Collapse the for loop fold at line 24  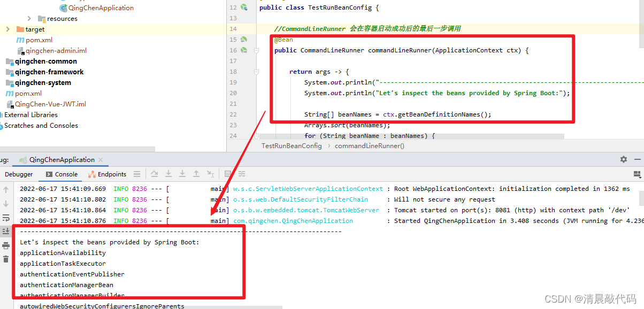click(x=256, y=136)
